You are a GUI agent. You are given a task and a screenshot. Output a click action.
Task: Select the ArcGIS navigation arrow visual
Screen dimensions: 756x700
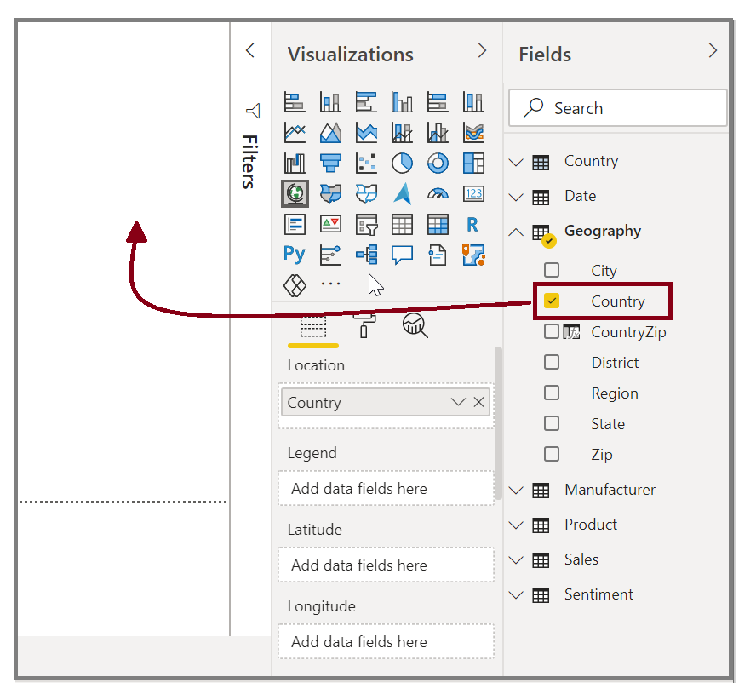[402, 194]
